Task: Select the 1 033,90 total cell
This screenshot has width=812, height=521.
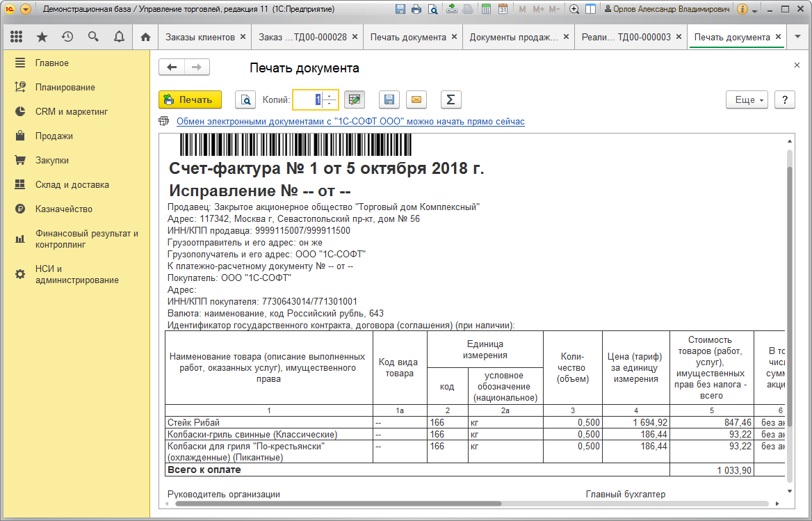Action: 712,470
